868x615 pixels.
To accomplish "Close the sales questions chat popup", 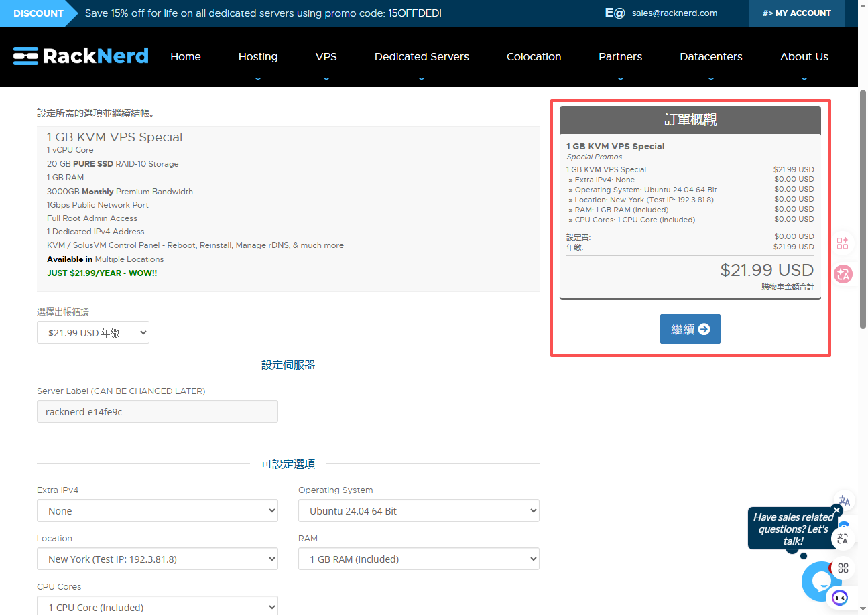I will pyautogui.click(x=836, y=510).
